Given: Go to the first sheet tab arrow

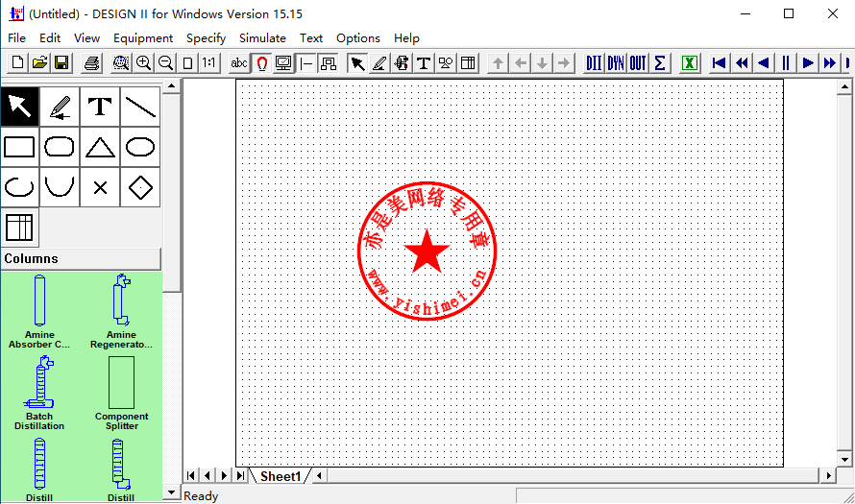Looking at the screenshot, I should [191, 475].
